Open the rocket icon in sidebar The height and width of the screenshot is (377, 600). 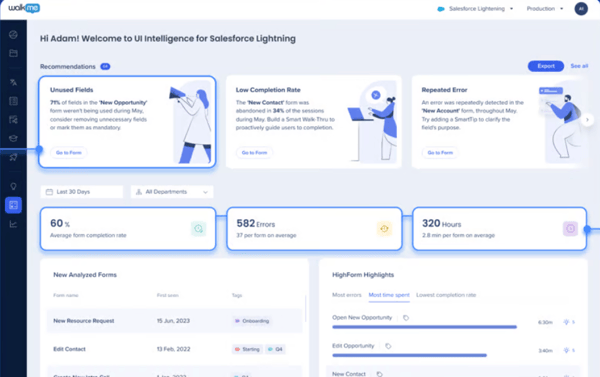(13, 157)
